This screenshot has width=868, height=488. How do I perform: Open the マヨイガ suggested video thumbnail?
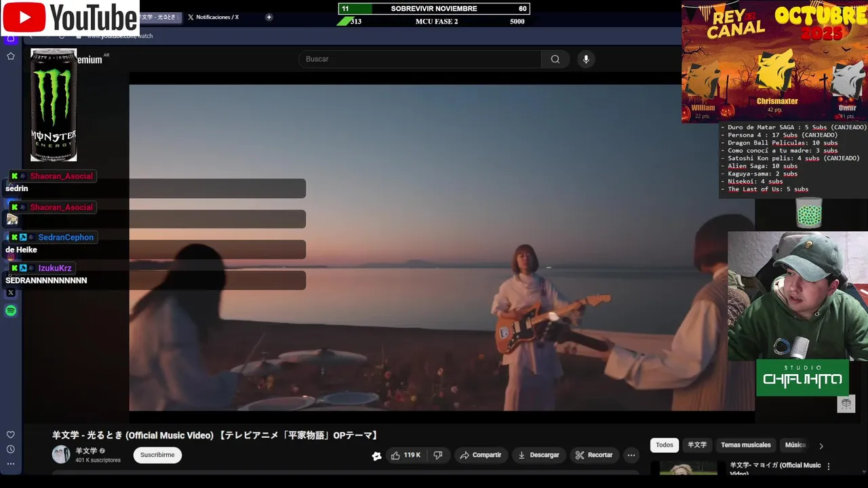click(x=688, y=468)
